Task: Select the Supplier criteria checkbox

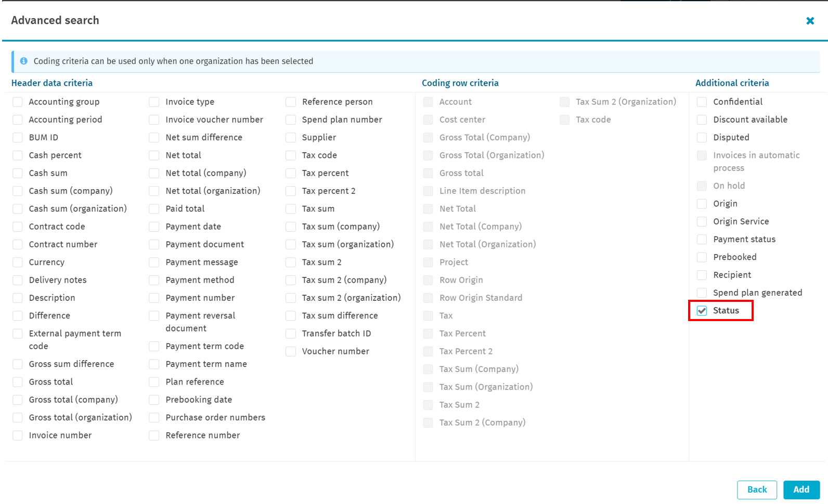Action: click(291, 138)
